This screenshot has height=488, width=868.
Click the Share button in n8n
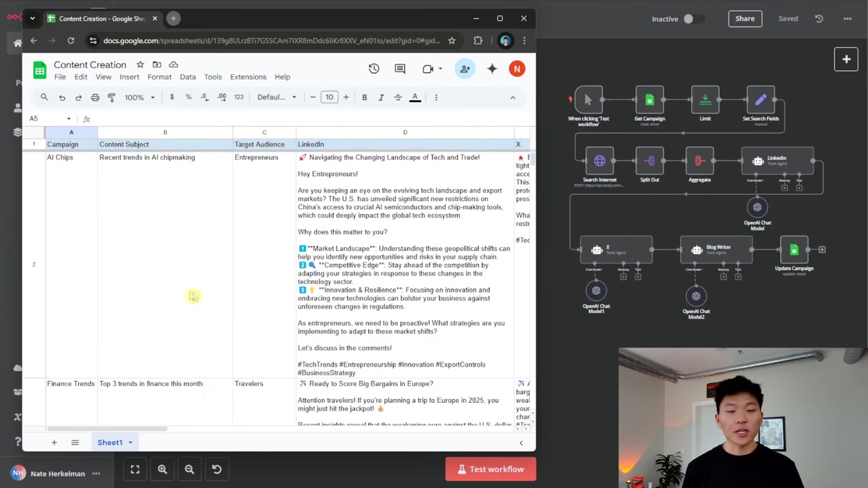point(745,19)
